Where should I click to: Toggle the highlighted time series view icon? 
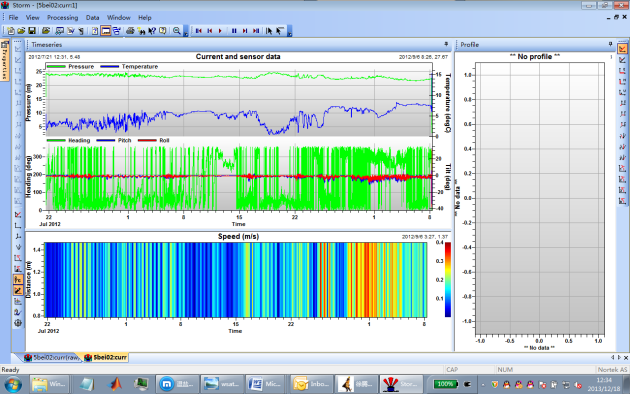(106, 31)
